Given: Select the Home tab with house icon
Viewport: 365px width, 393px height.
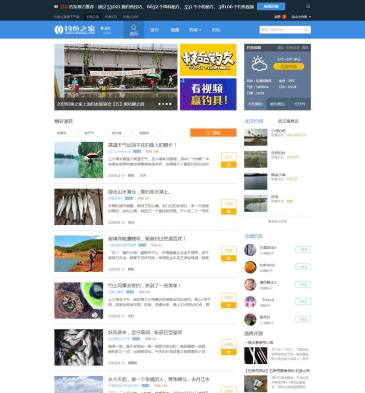Looking at the screenshot, I should 134,30.
